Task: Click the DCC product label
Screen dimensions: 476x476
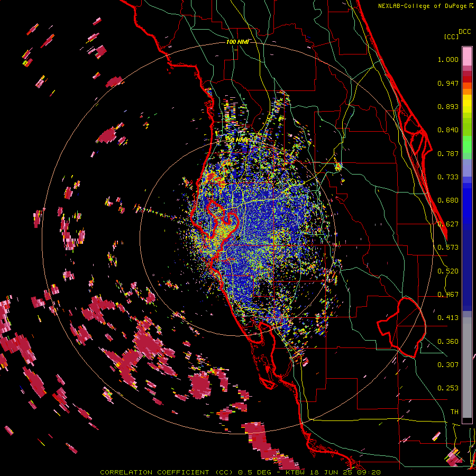Action: coord(464,32)
